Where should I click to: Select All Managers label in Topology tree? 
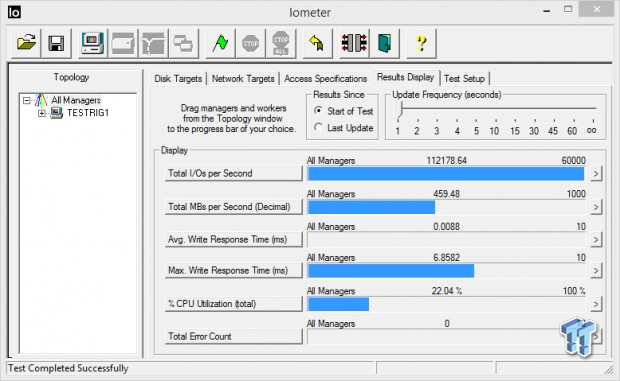click(x=76, y=100)
